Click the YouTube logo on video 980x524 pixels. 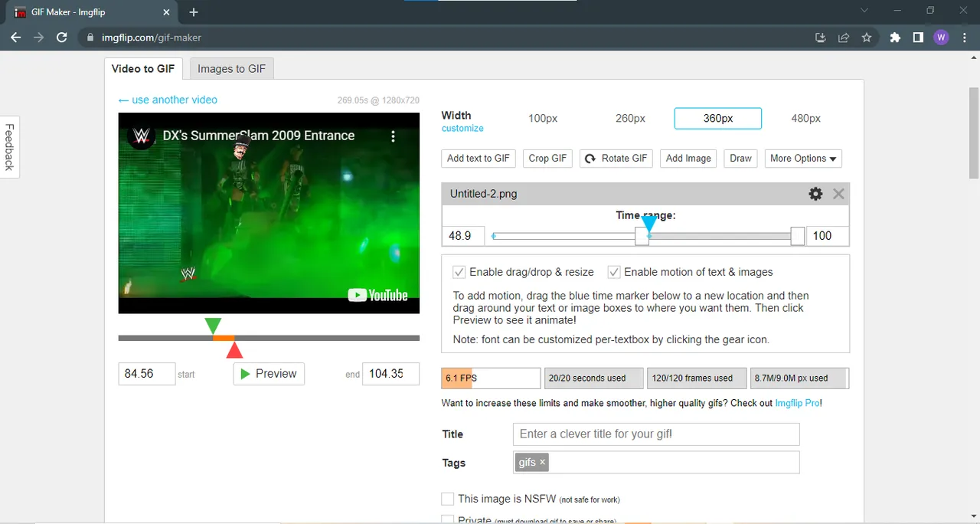pyautogui.click(x=377, y=296)
